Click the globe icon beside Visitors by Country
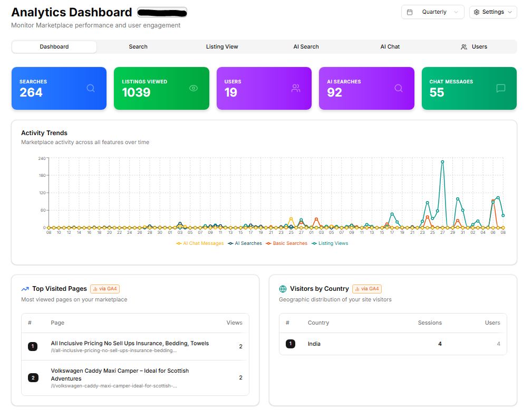The height and width of the screenshot is (417, 532). point(283,289)
